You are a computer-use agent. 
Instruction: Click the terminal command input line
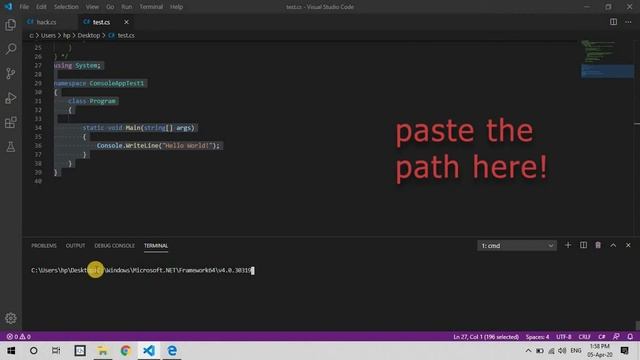pos(142,270)
